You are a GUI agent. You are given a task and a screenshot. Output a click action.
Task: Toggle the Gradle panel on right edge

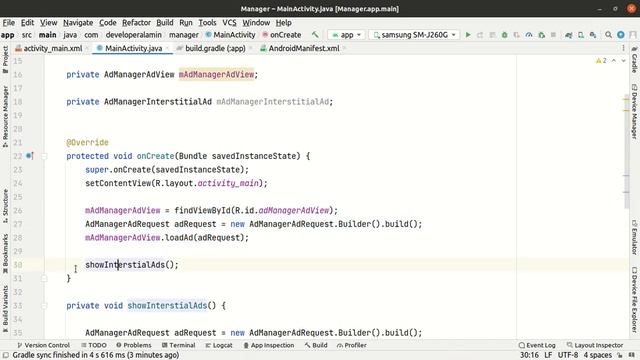coord(634,60)
